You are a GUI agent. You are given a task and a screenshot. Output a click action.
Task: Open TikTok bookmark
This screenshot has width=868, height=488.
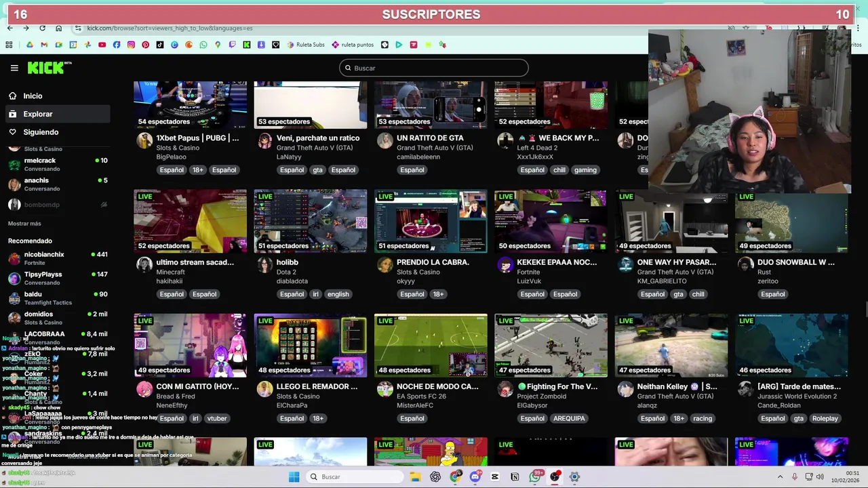click(x=160, y=45)
